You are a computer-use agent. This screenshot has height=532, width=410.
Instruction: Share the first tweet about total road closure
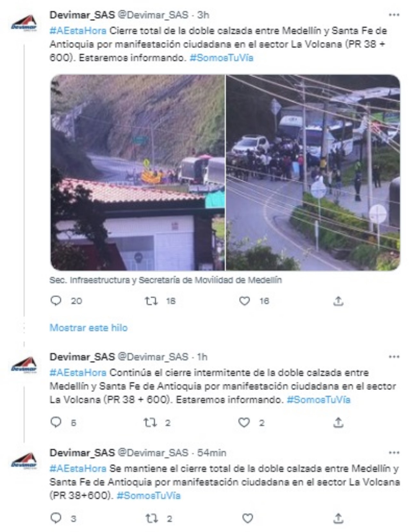pos(338,301)
